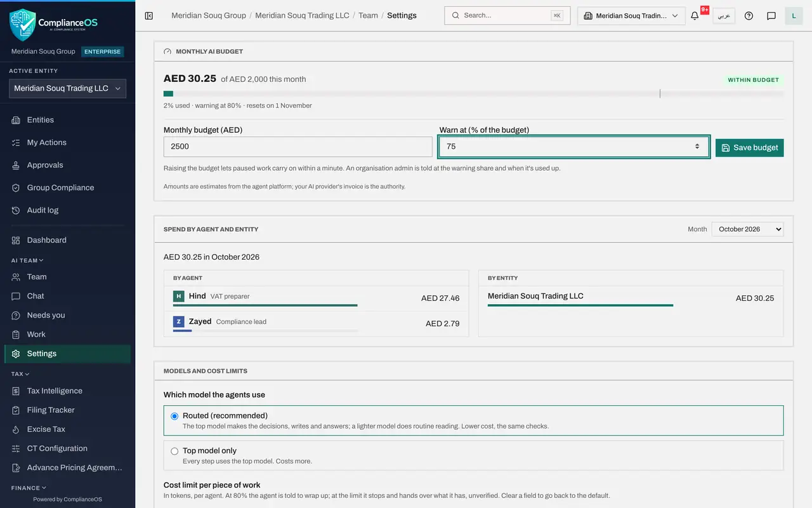812x508 pixels.
Task: Open the header entity switcher dropdown
Action: pyautogui.click(x=631, y=16)
